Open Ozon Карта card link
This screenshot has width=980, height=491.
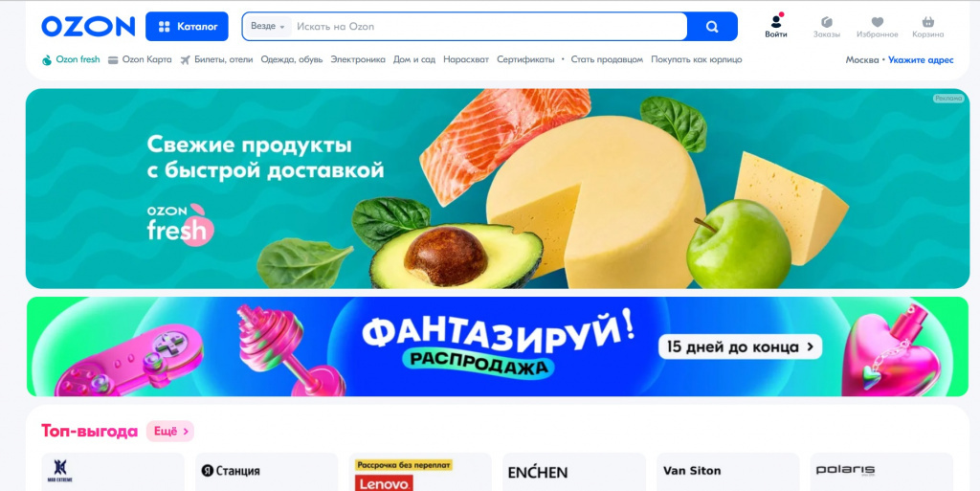[x=140, y=60]
